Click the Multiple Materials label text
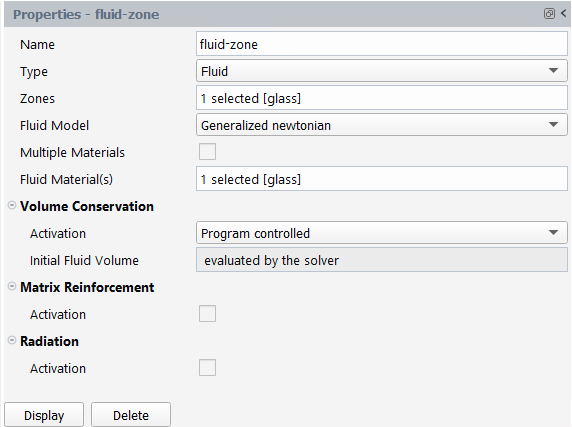 click(72, 152)
